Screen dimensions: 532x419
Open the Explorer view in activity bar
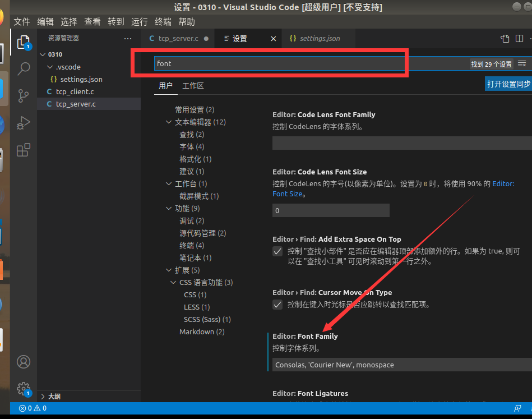[24, 43]
